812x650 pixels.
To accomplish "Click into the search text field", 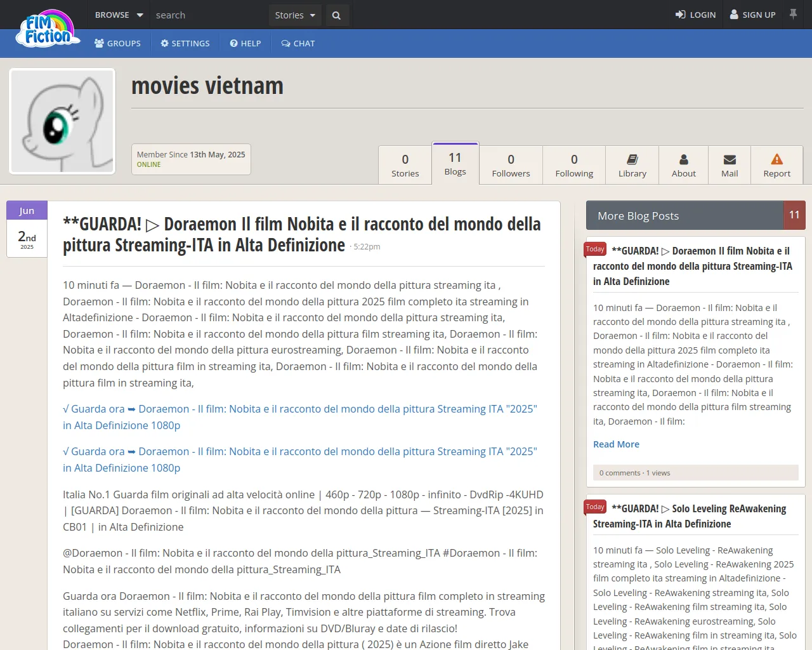I will point(209,15).
